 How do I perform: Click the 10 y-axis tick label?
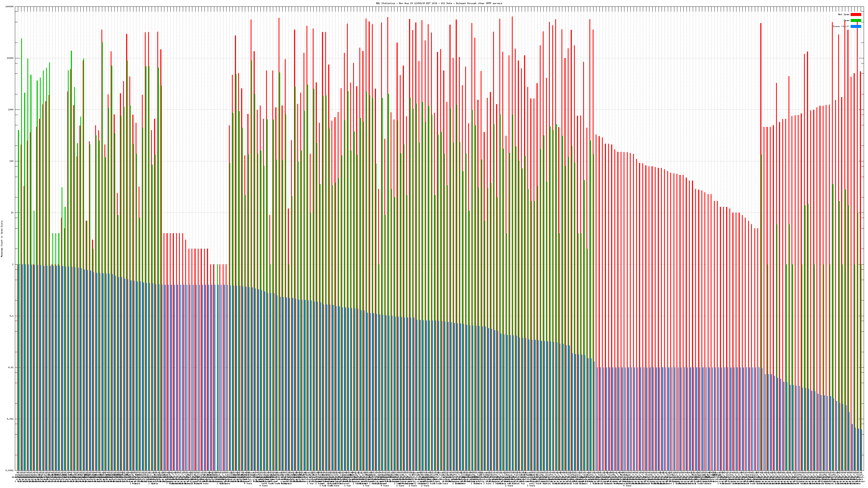(x=12, y=213)
